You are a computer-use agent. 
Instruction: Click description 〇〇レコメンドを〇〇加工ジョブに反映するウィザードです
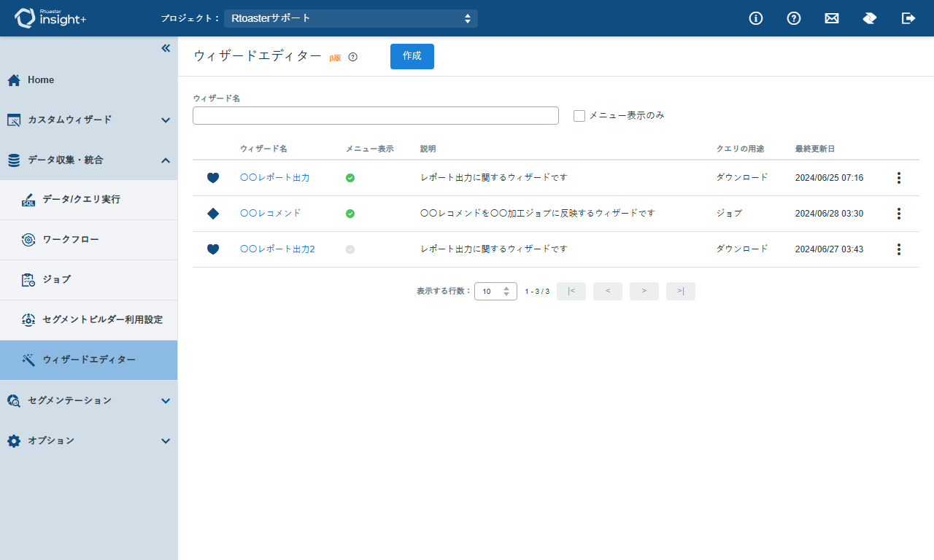(538, 214)
